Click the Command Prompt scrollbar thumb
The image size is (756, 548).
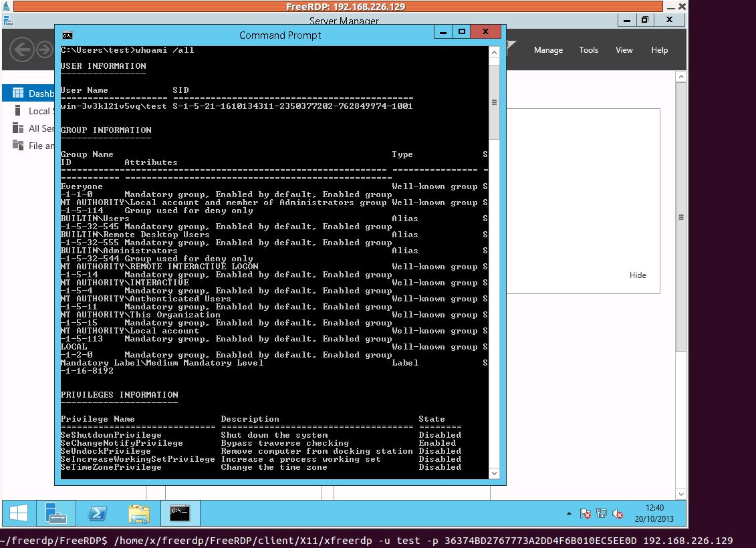tap(494, 102)
